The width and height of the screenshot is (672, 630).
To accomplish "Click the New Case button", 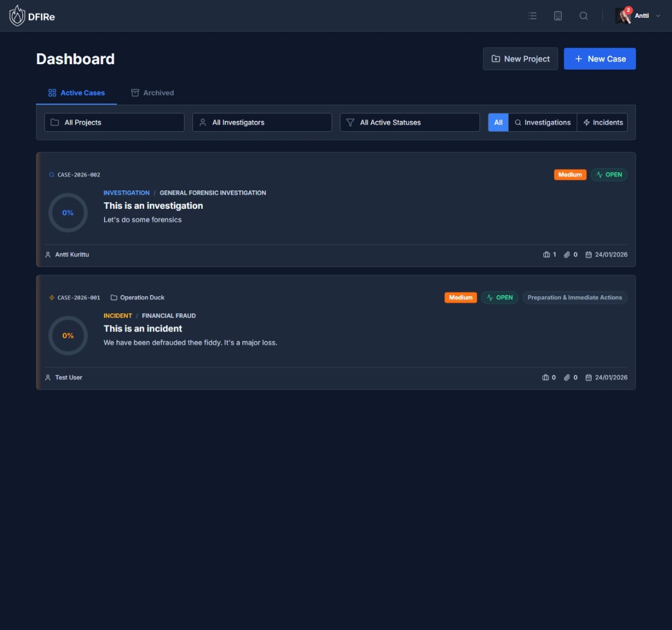I will pyautogui.click(x=599, y=58).
